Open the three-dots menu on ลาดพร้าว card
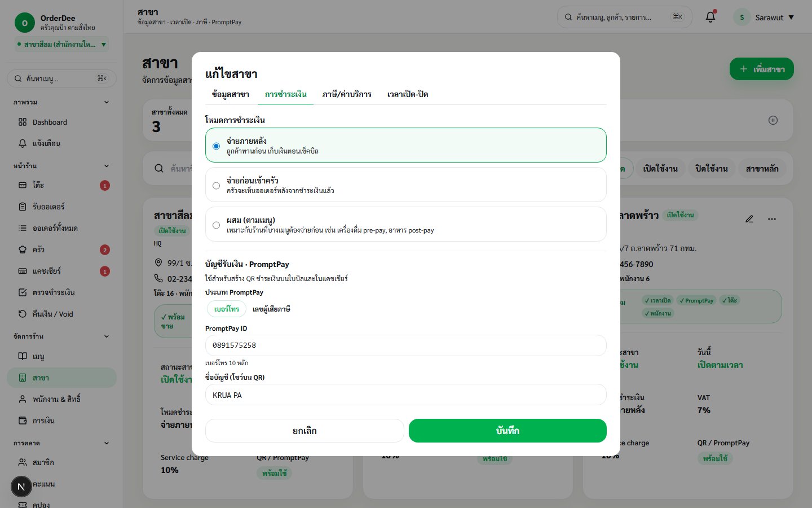 coord(772,219)
